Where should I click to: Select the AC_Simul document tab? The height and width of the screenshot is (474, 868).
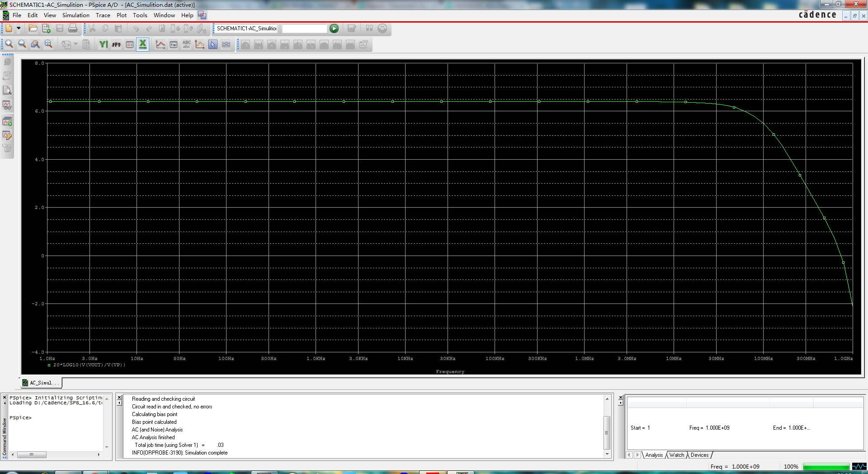click(x=41, y=383)
